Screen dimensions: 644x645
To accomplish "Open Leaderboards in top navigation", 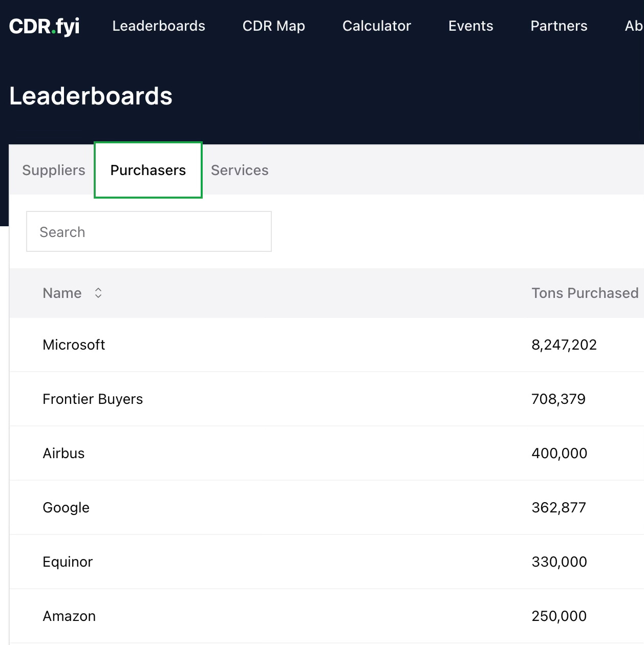I will click(x=159, y=26).
